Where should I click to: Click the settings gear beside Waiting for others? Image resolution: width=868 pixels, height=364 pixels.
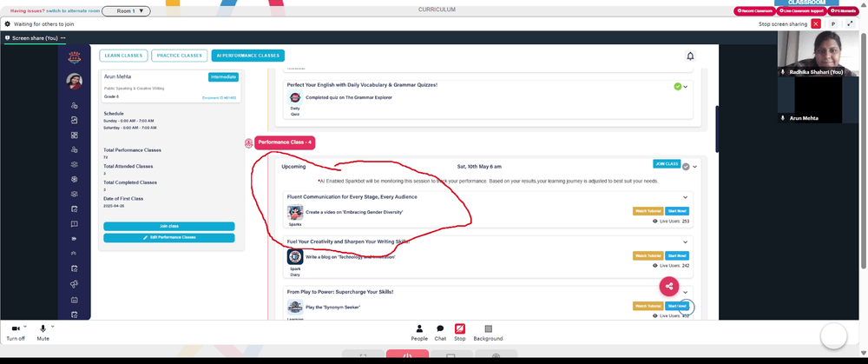click(8, 23)
